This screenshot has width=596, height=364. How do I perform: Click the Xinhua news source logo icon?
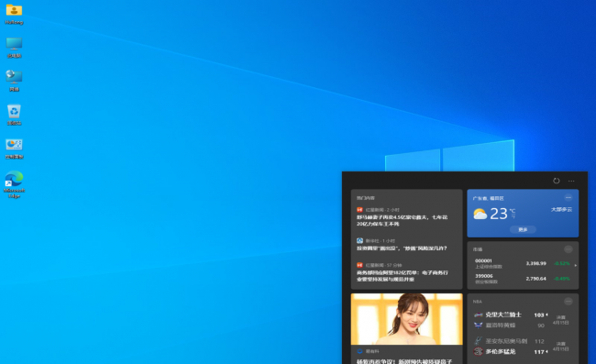click(359, 240)
